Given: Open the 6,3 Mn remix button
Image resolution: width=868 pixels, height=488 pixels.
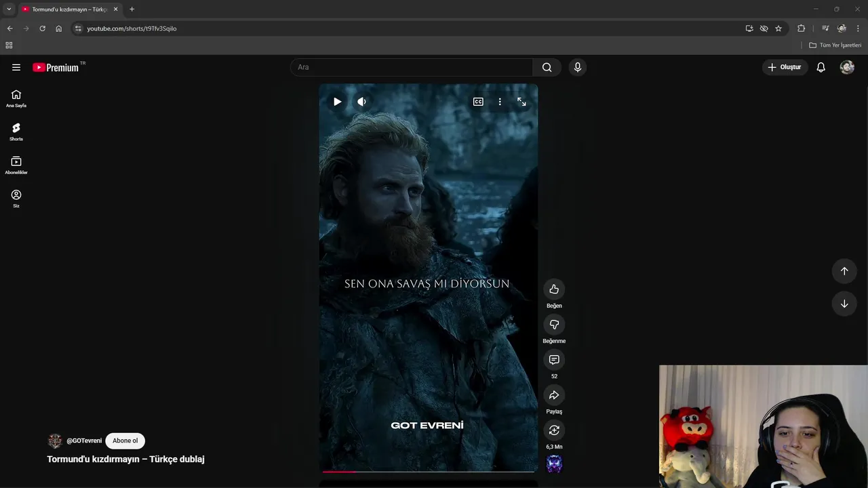Looking at the screenshot, I should click(x=554, y=430).
